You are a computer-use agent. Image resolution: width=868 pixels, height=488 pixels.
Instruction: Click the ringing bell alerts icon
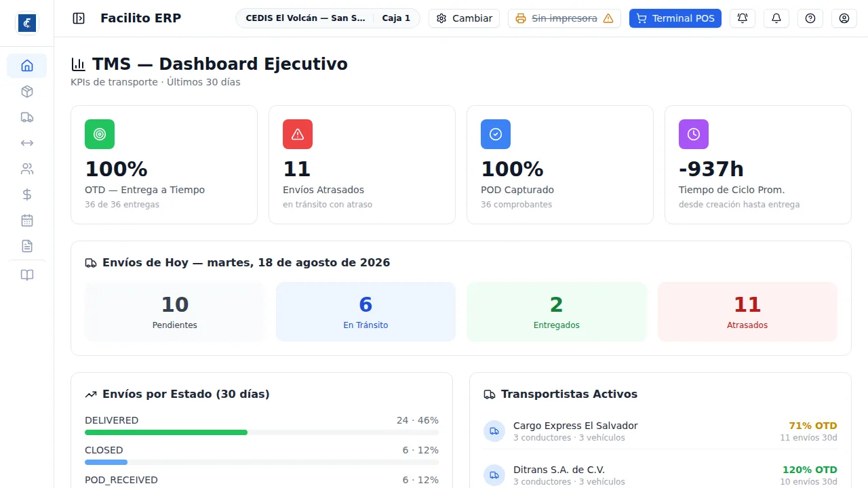coord(743,18)
